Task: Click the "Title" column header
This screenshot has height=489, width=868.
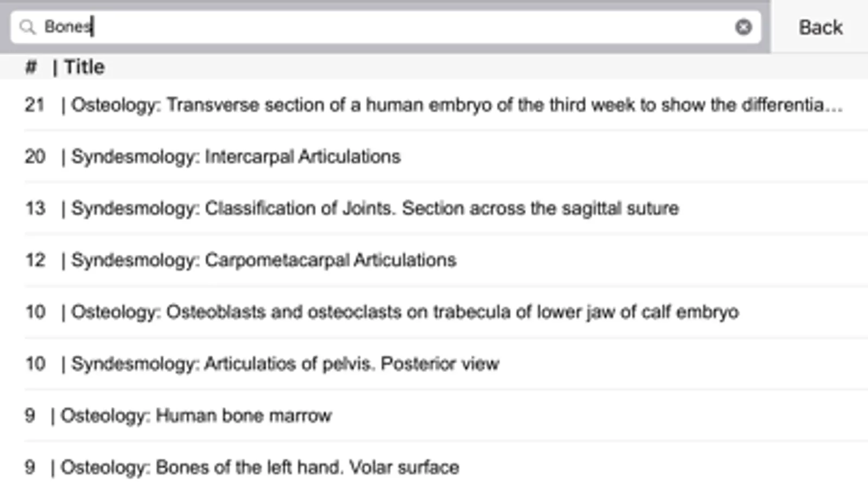Action: (x=84, y=67)
